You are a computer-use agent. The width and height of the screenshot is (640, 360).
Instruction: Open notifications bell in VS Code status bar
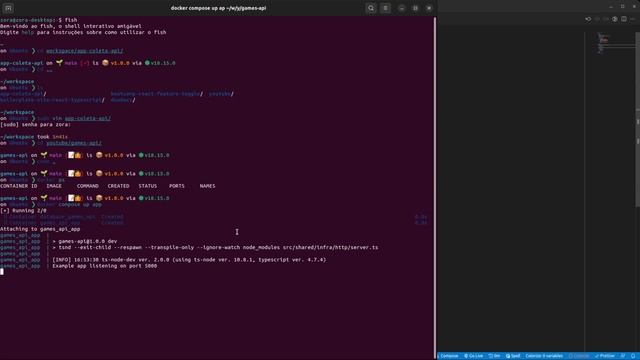pyautogui.click(x=633, y=356)
